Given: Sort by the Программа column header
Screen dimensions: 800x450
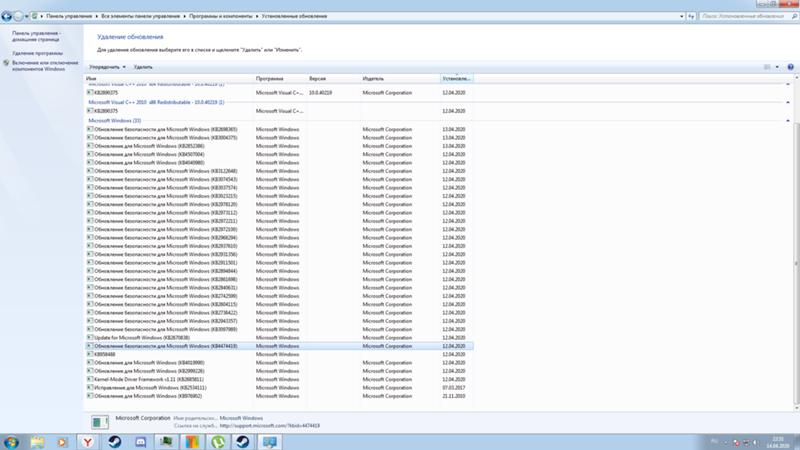Looking at the screenshot, I should coord(280,79).
